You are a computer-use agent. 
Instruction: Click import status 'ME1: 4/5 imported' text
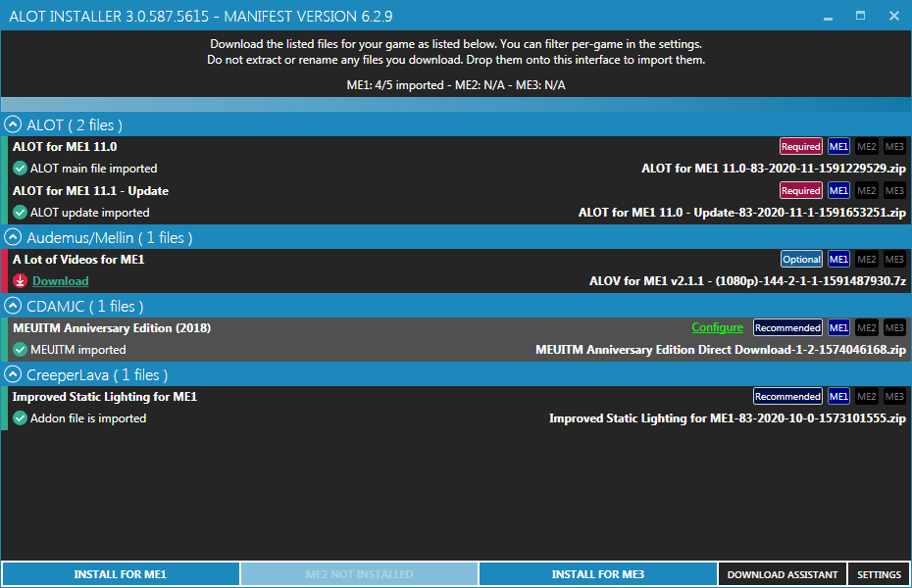point(395,85)
